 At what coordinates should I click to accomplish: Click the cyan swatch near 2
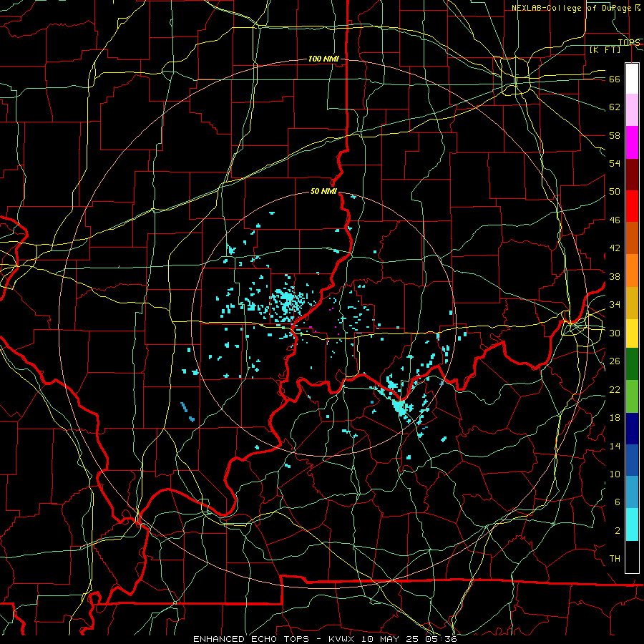632,525
